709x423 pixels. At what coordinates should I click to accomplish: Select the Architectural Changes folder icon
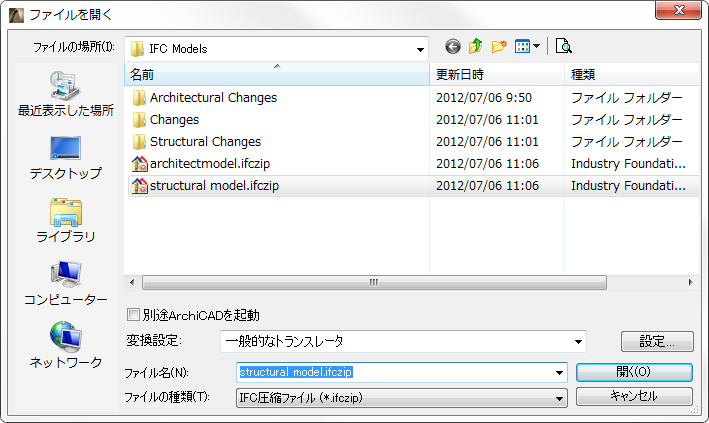pos(139,98)
